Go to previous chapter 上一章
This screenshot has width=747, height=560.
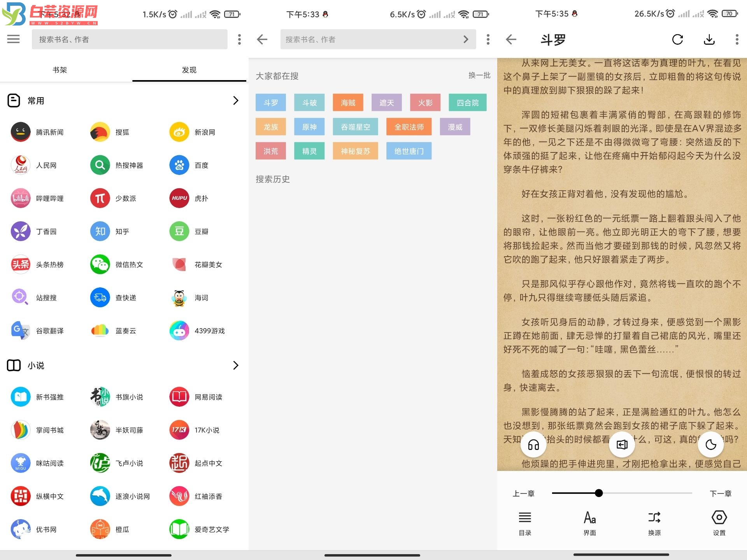click(x=524, y=493)
